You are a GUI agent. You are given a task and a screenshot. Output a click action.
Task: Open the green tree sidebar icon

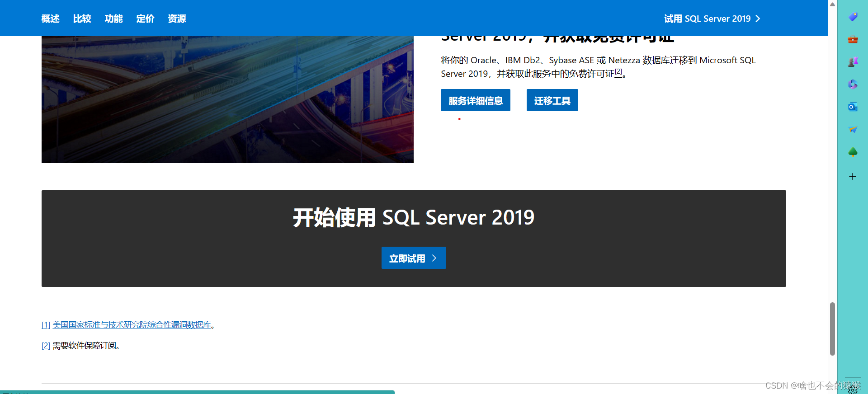tap(853, 152)
